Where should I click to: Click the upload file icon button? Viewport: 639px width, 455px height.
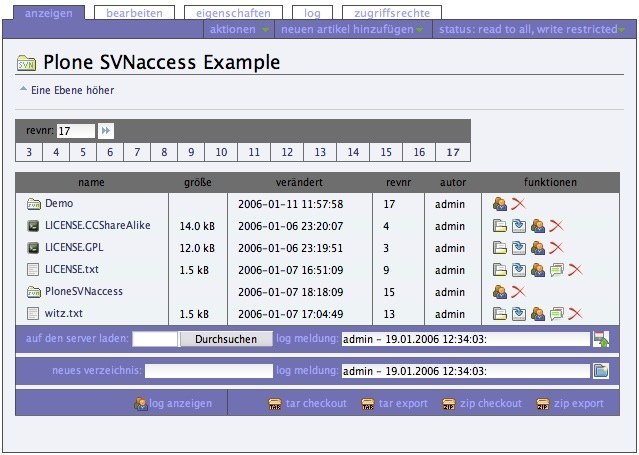[x=601, y=339]
